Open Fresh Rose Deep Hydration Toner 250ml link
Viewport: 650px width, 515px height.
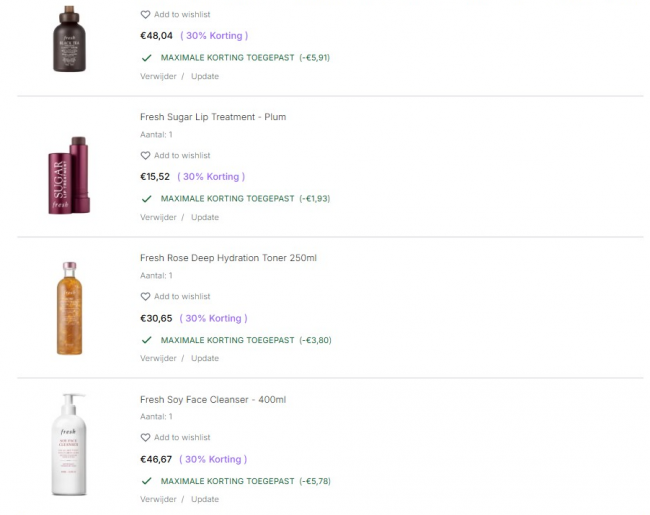pos(228,258)
